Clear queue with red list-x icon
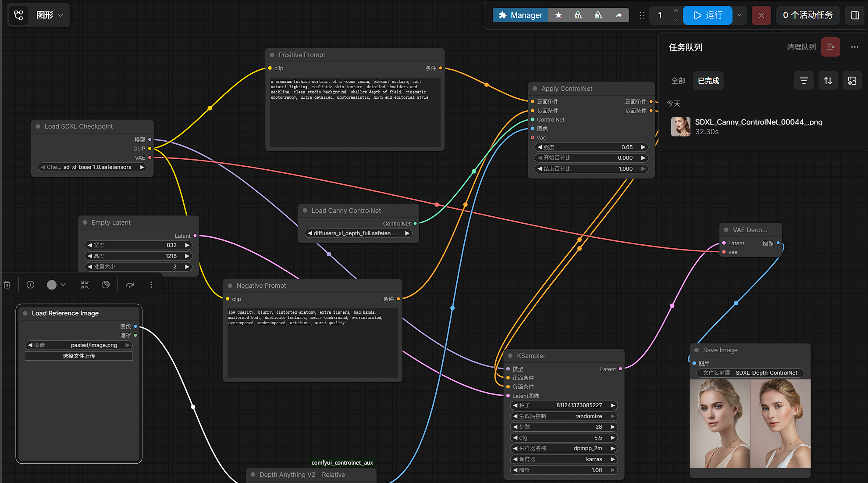 pos(830,47)
